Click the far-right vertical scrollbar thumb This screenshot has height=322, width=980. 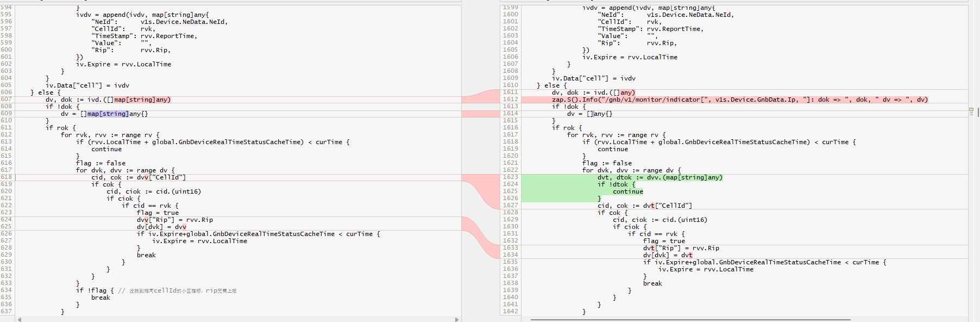coord(977,112)
